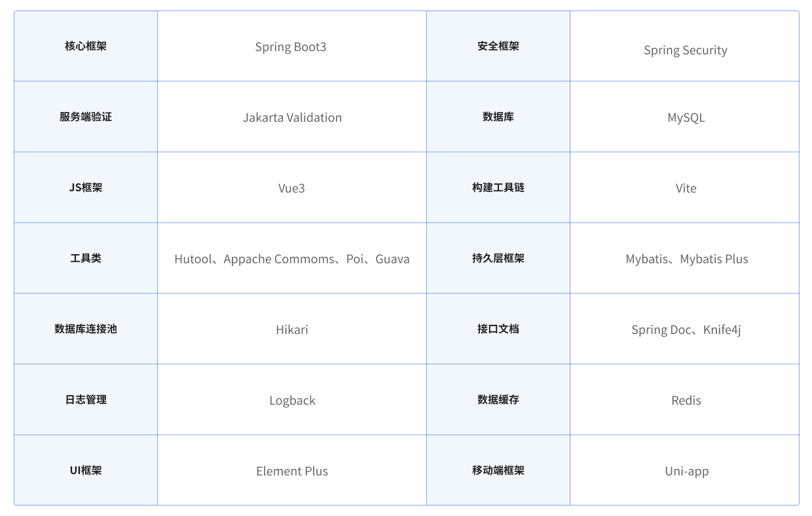Click Hutool, Appache Commoms, Poi, Guava cell
Viewport: 812px width, 516px height.
[291, 258]
